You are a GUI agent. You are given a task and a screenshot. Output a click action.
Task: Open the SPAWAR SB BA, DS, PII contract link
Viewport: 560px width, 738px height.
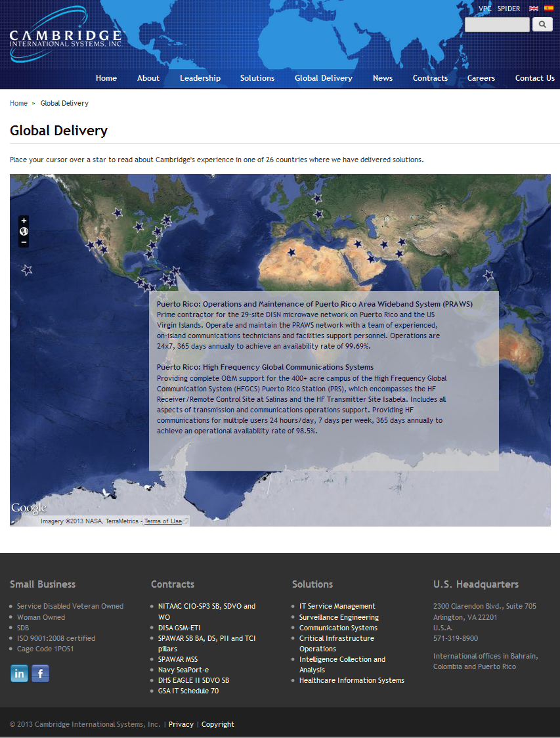point(207,643)
